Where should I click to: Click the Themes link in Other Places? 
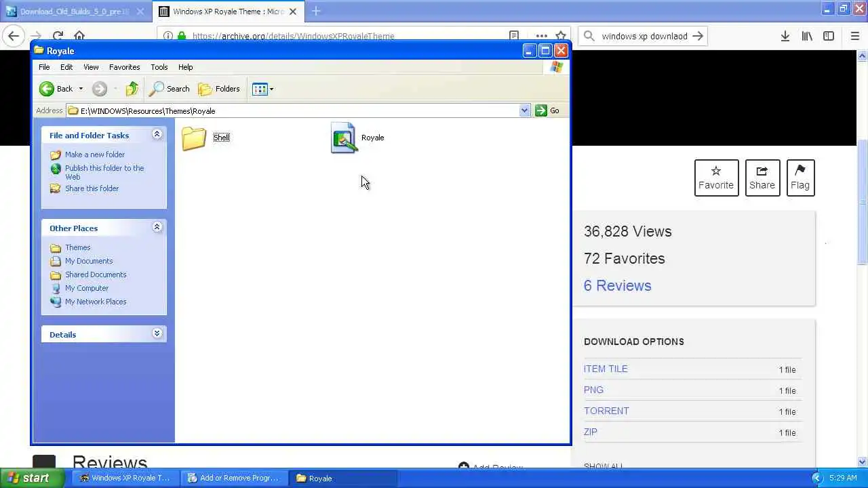click(x=78, y=247)
